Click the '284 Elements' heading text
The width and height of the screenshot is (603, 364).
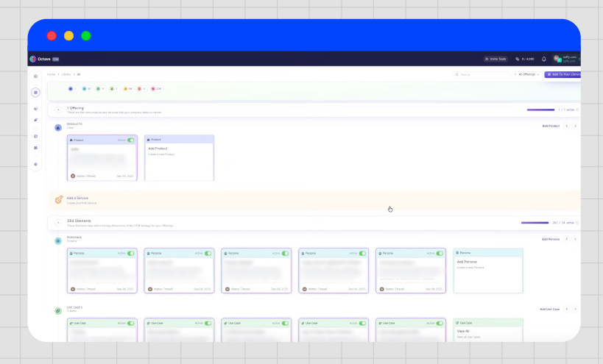click(x=79, y=221)
